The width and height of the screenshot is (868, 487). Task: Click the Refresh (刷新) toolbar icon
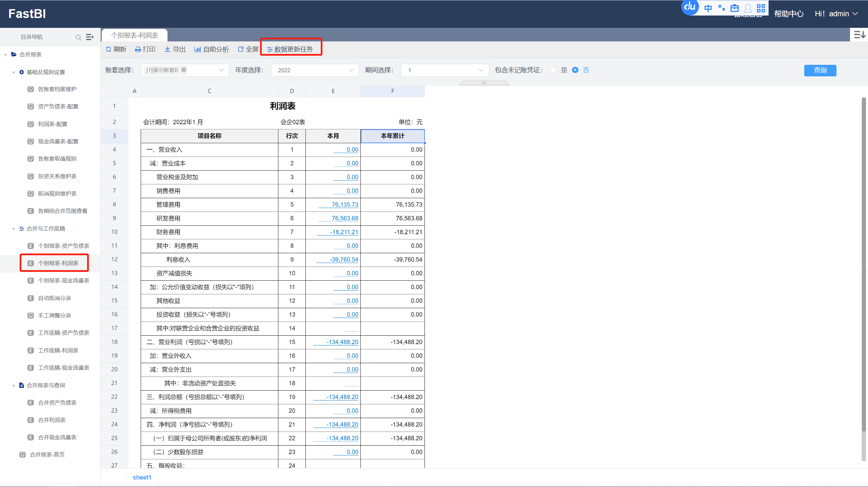[108, 49]
